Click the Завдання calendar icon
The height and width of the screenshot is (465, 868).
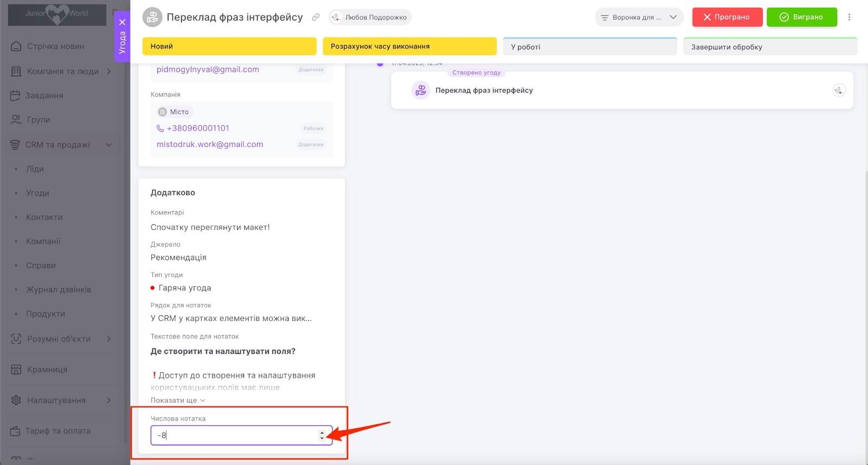point(15,95)
